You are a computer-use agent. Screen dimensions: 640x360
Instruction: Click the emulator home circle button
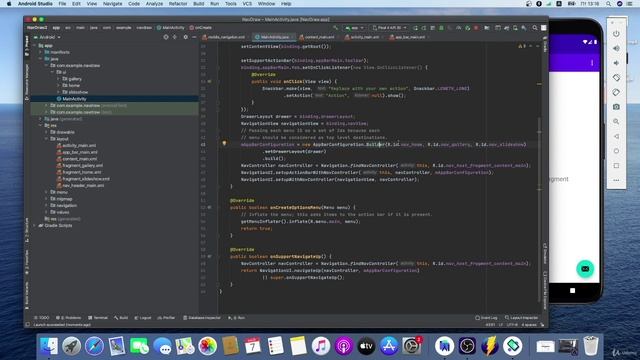(616, 151)
